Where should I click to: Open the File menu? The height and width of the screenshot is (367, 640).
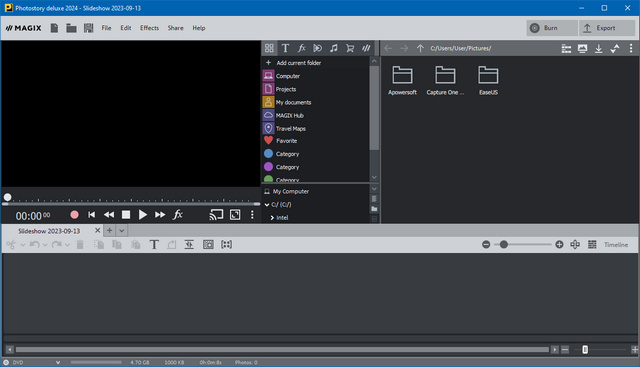point(107,28)
